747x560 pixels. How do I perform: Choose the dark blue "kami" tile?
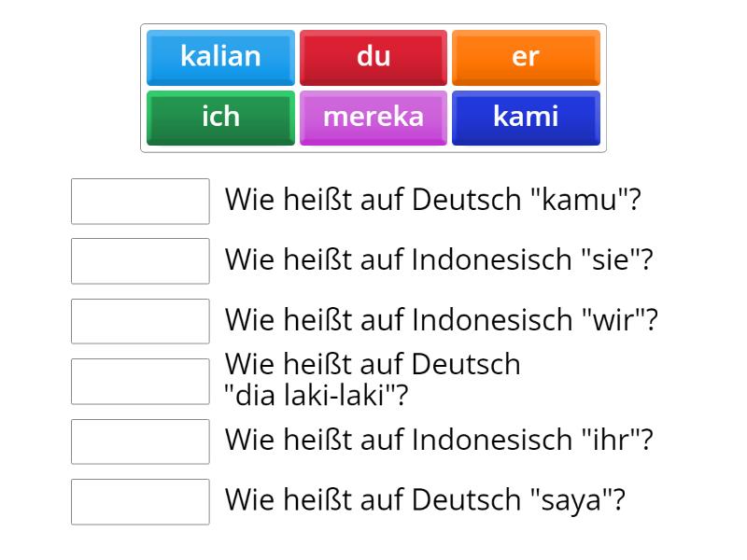pyautogui.click(x=526, y=117)
